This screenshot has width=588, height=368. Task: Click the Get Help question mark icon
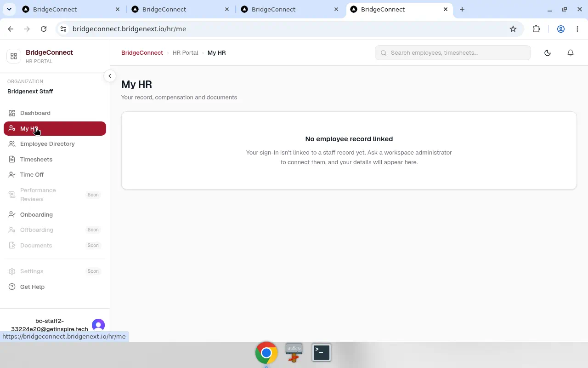click(x=12, y=287)
